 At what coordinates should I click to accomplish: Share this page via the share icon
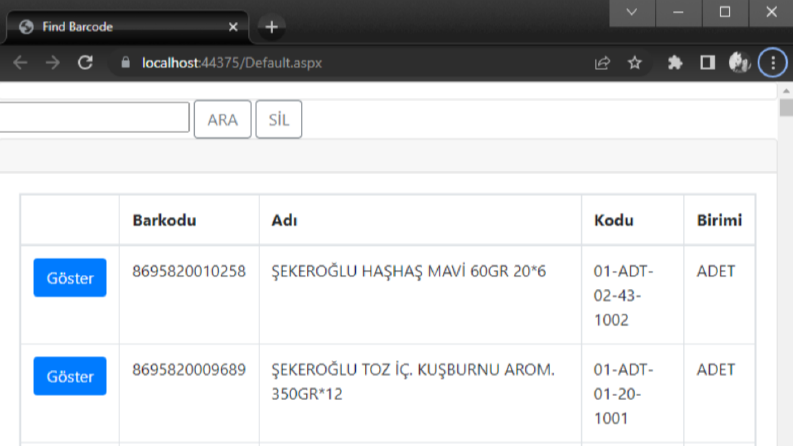(x=602, y=63)
